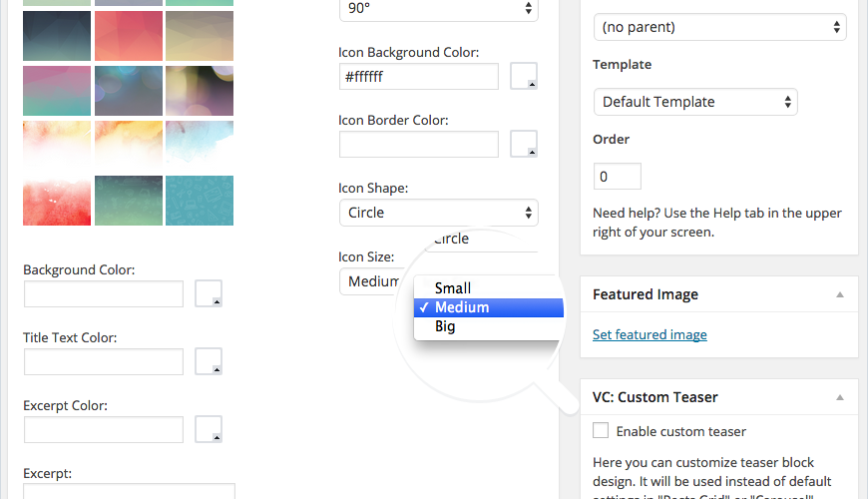The width and height of the screenshot is (868, 499).
Task: Open Icon Border Color picker swatch
Action: tap(524, 144)
